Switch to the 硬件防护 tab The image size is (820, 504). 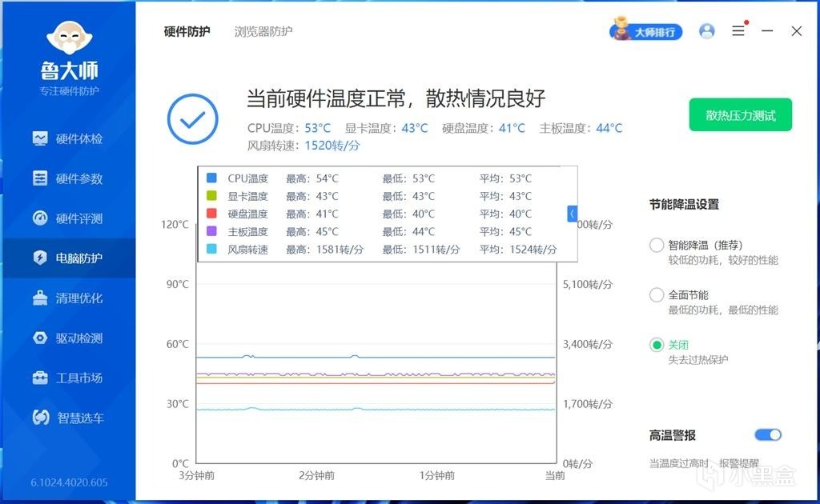[187, 31]
